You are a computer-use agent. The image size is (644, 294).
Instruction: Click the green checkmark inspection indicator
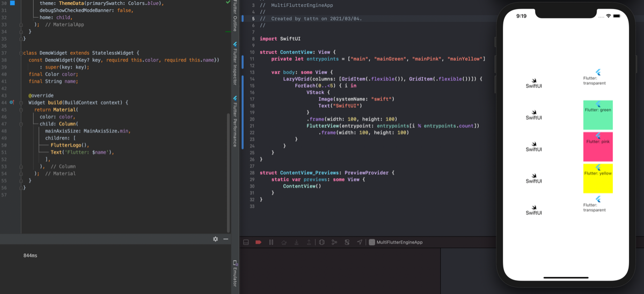[x=229, y=3]
